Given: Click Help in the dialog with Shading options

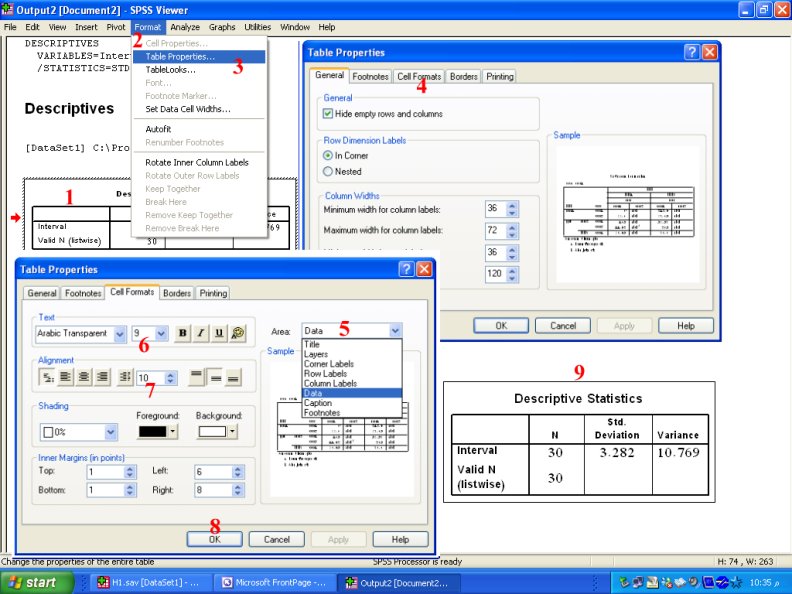Looking at the screenshot, I should pyautogui.click(x=400, y=539).
